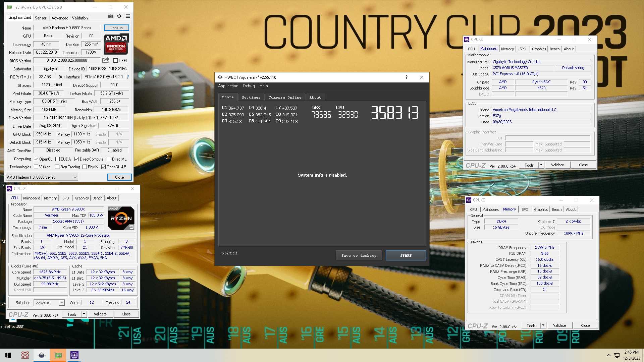The height and width of the screenshot is (362, 644).
Task: Click the network tray icon
Action: [616, 355]
